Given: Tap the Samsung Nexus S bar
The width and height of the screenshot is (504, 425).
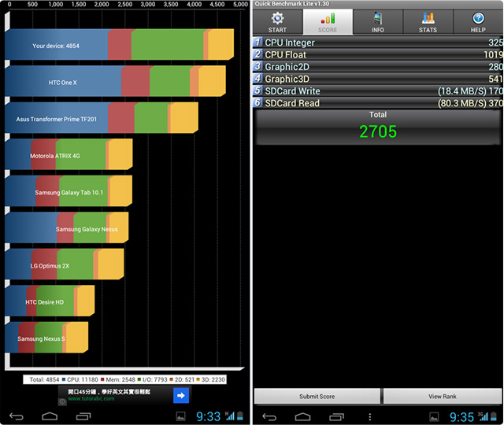Looking at the screenshot, I should (46, 338).
